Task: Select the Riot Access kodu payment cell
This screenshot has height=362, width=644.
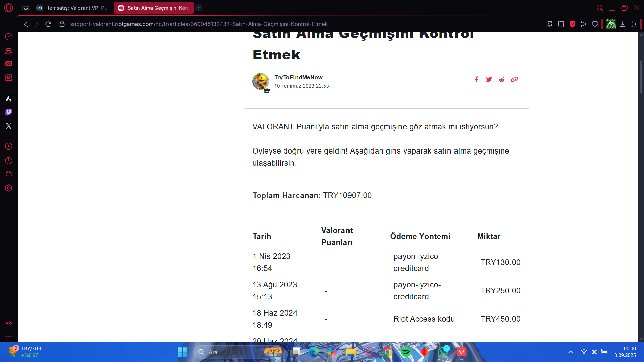Action: point(424,319)
